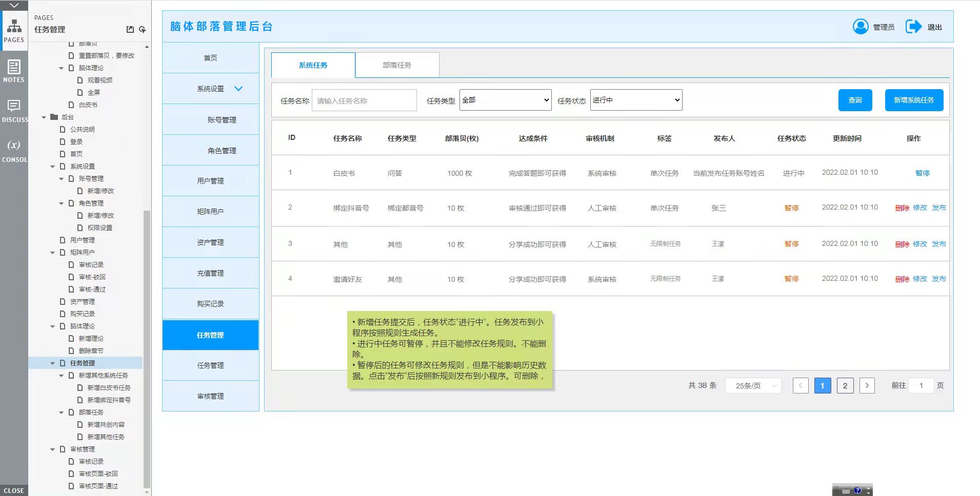Collapse the 账号管理 node in page tree

click(x=61, y=179)
